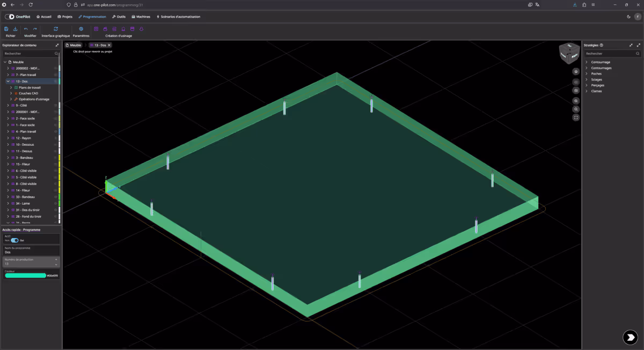This screenshot has height=350, width=644.
Task: Close the 13 - Dos tab
Action: point(109,45)
